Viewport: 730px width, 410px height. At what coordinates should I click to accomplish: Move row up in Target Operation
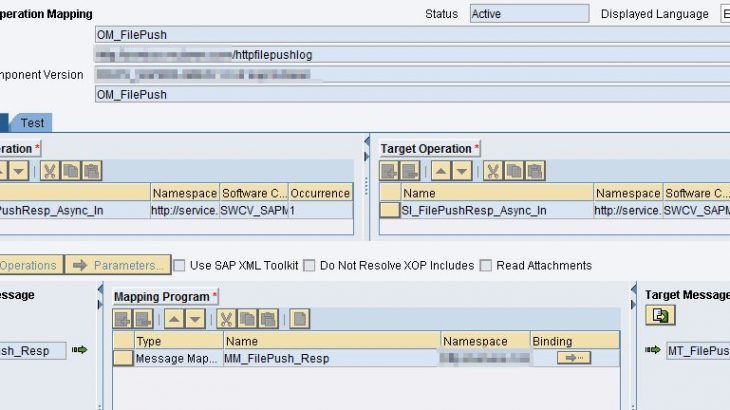tap(438, 171)
